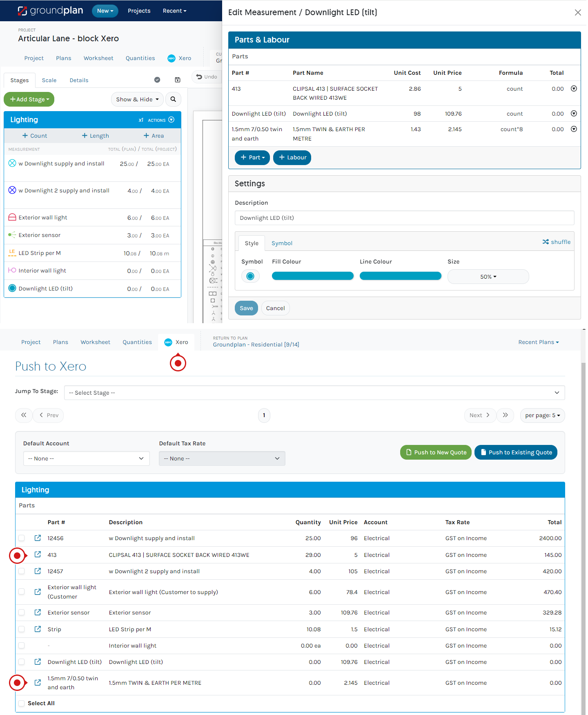
Task: Open external link for Exterior sensor row
Action: (38, 612)
